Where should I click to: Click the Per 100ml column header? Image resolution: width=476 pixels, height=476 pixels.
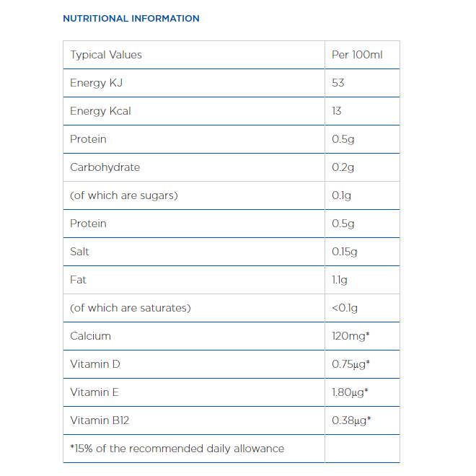(357, 55)
